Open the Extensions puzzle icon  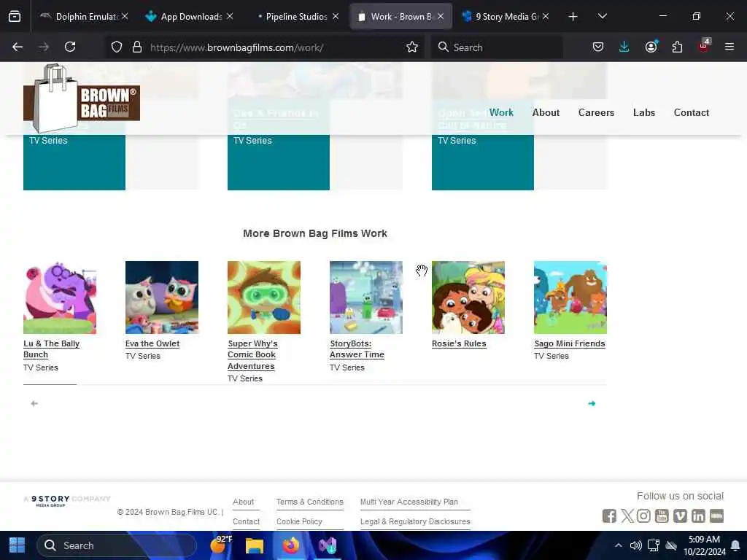[677, 47]
